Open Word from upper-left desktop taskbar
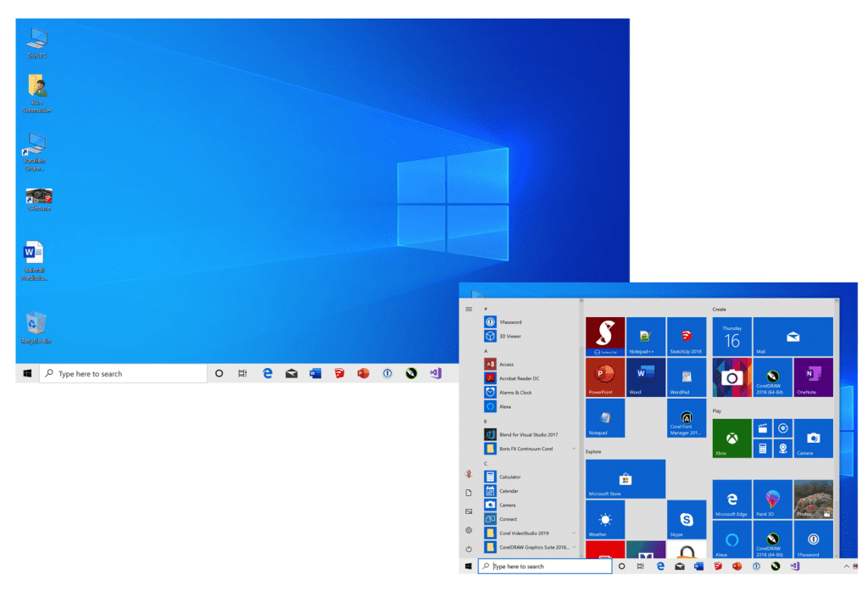 click(x=315, y=373)
